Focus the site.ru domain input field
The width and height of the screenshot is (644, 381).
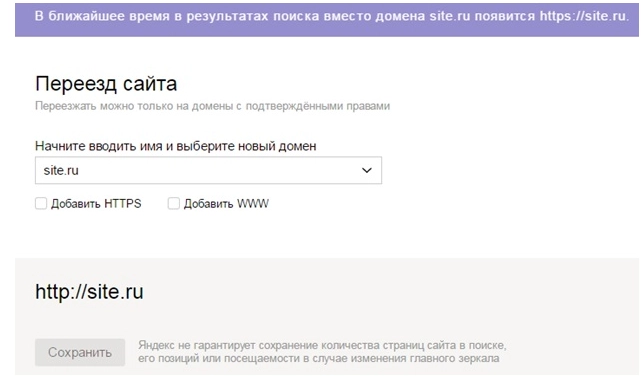[208, 170]
